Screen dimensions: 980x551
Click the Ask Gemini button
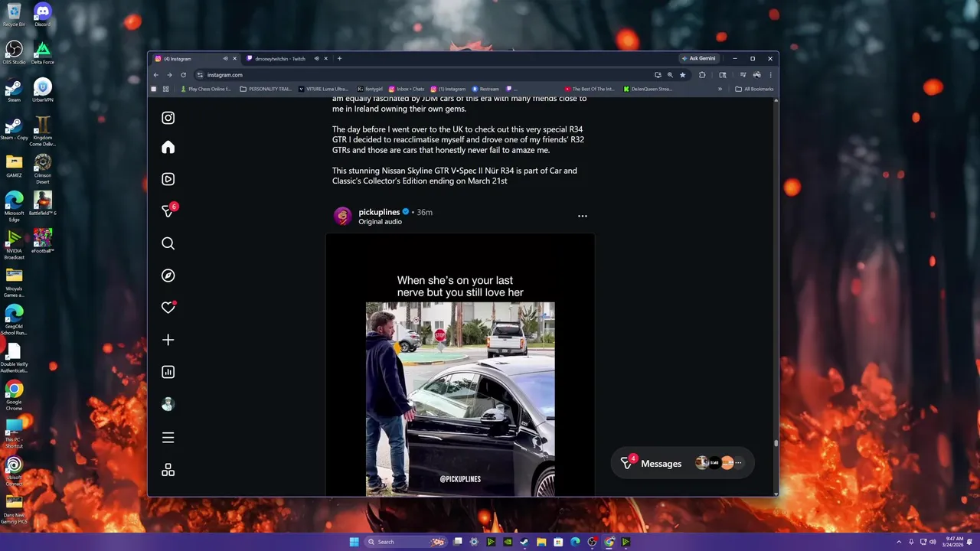coord(698,59)
